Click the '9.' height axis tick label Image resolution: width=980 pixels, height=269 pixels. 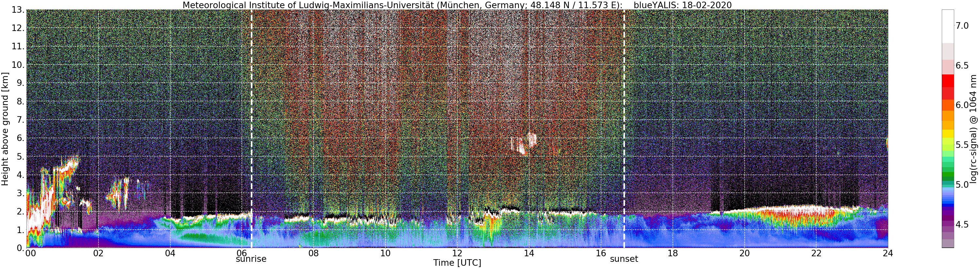pos(20,83)
